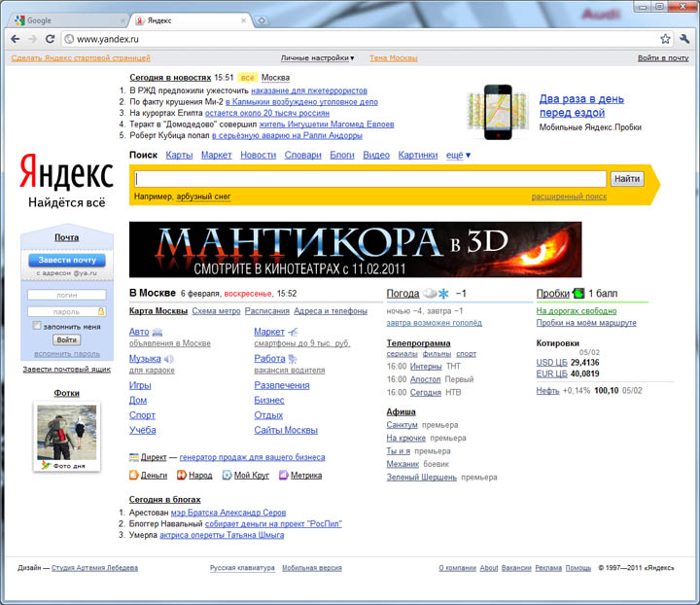Open the Карты service tab
This screenshot has width=700, height=605.
(179, 155)
